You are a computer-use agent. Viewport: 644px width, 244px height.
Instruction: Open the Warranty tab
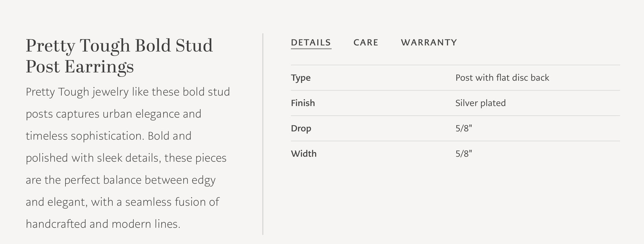(x=429, y=43)
